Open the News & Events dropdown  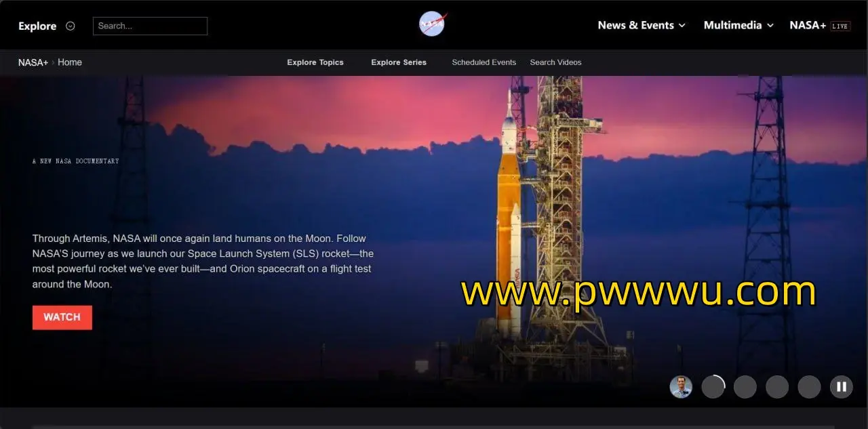[x=641, y=25]
